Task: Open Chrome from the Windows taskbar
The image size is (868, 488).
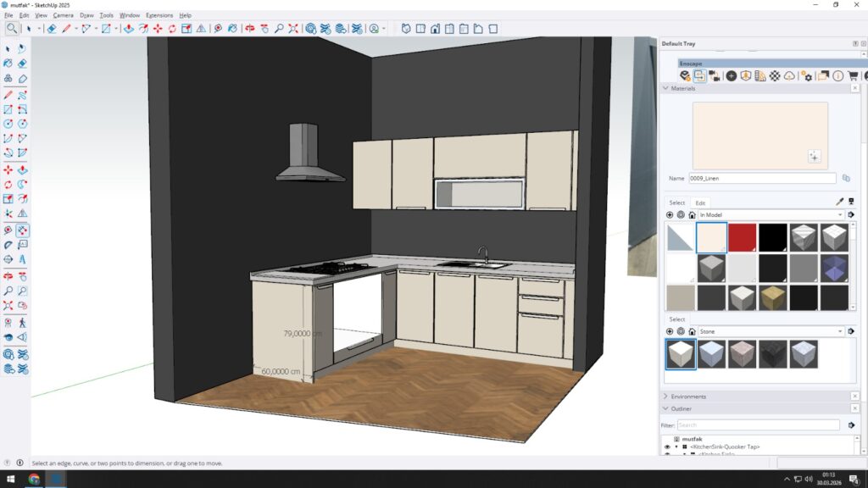Action: (33, 479)
